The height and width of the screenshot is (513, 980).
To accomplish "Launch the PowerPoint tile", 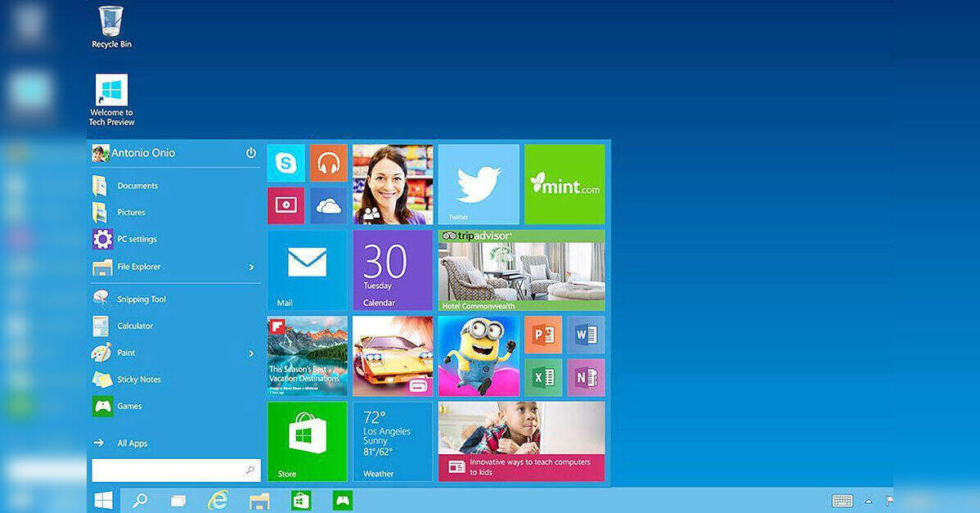I will [543, 335].
